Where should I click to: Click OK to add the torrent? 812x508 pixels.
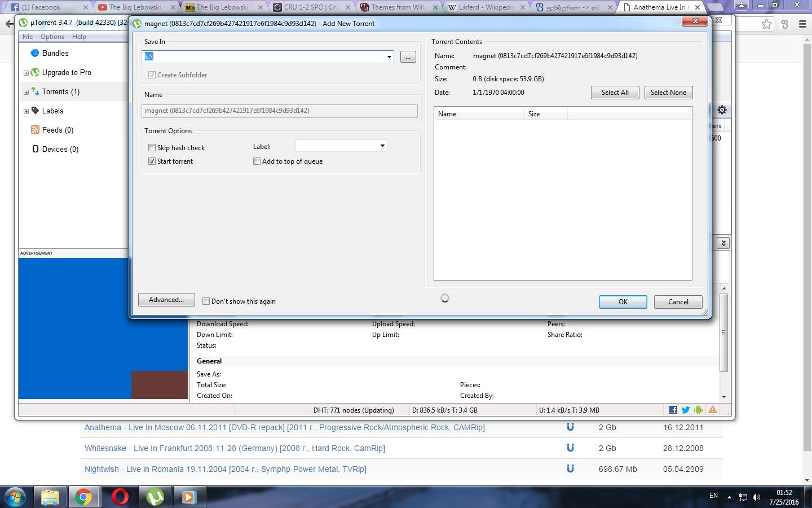coord(623,301)
